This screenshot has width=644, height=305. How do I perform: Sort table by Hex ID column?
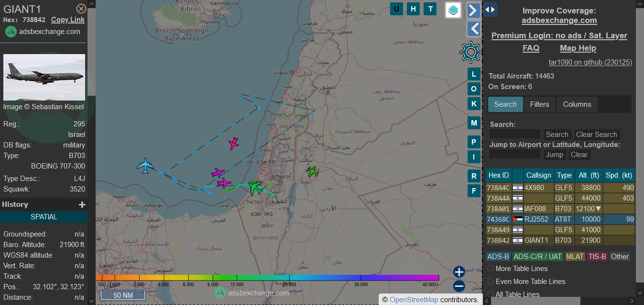[x=499, y=175]
